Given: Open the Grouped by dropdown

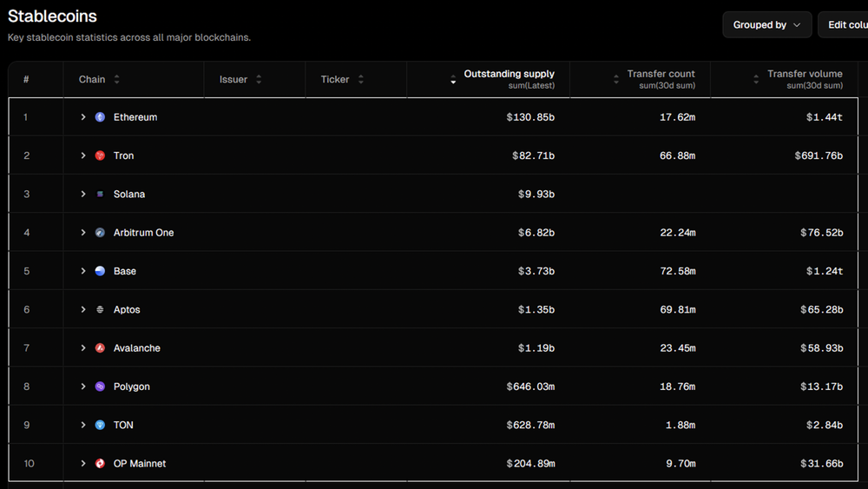Looking at the screenshot, I should (766, 25).
